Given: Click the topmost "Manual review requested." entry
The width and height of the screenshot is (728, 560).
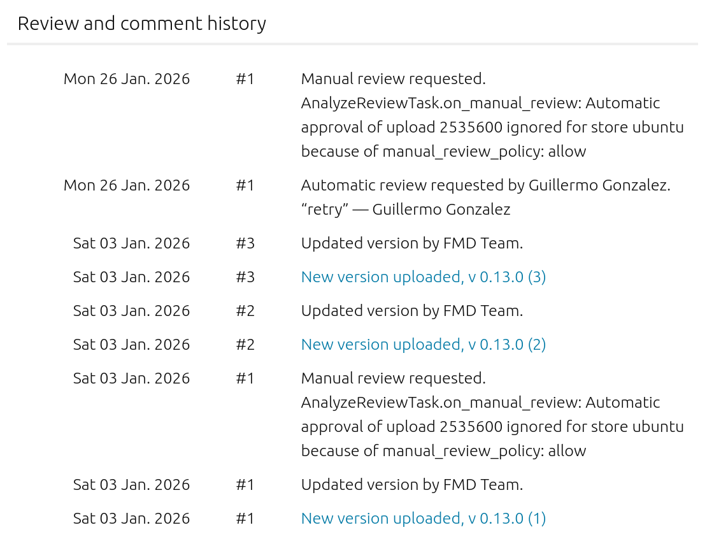Looking at the screenshot, I should pos(393,79).
